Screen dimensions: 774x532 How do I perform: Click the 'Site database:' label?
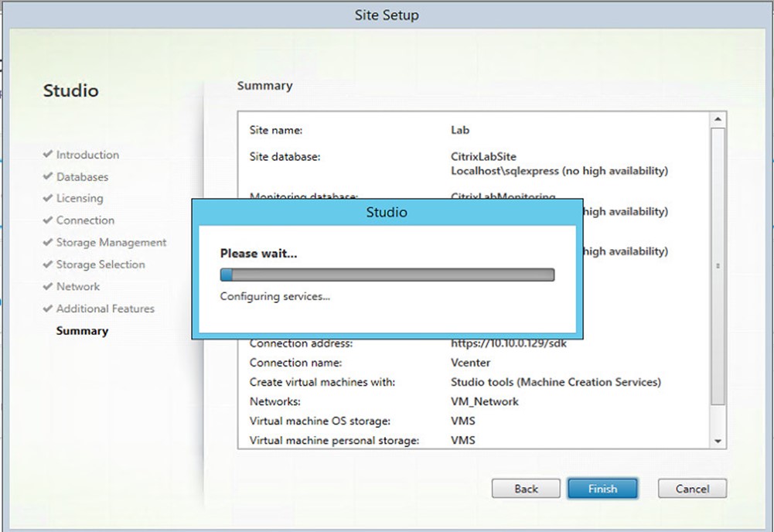click(x=285, y=156)
